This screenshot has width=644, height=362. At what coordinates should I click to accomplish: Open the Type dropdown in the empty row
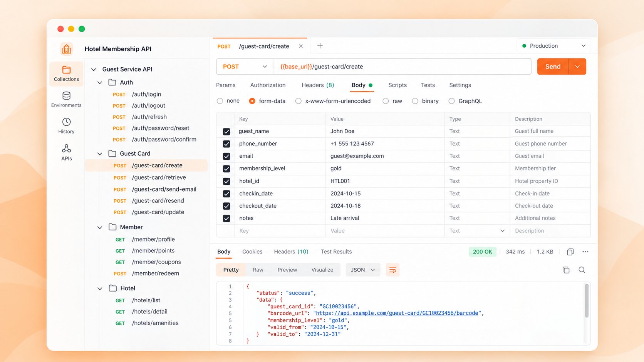click(502, 231)
